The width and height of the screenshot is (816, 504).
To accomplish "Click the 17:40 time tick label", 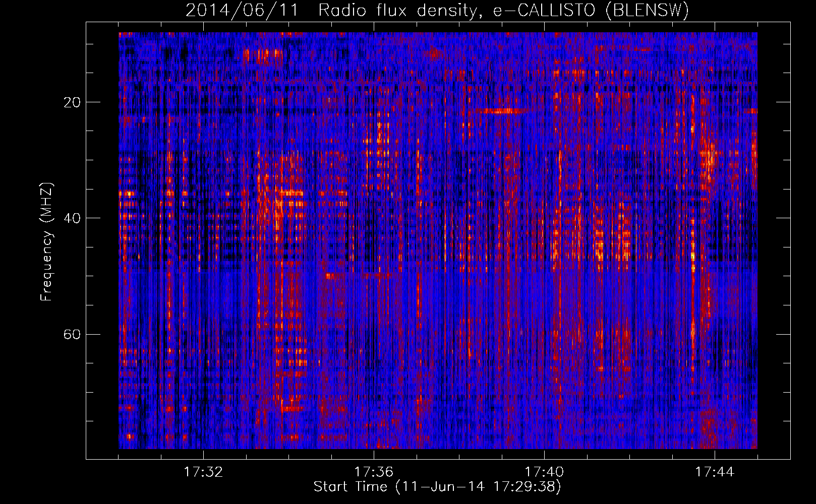I will pyautogui.click(x=544, y=472).
